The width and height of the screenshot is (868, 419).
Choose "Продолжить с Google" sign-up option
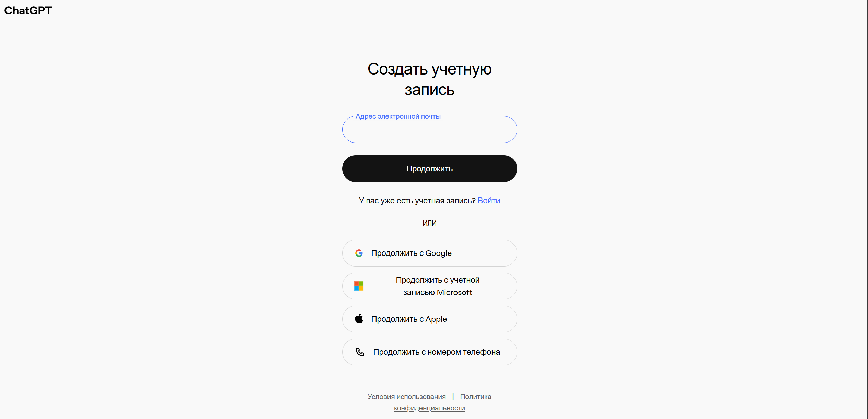(429, 253)
